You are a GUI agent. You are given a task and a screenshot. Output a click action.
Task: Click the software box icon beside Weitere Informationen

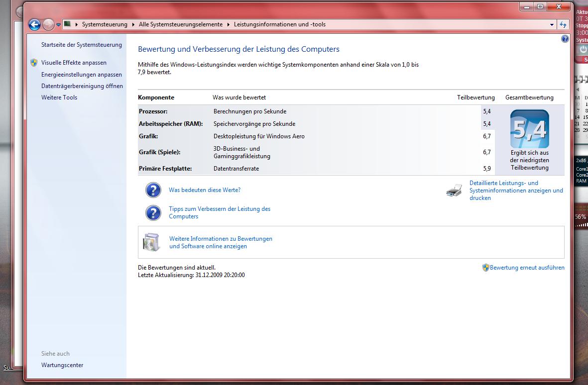pos(151,242)
